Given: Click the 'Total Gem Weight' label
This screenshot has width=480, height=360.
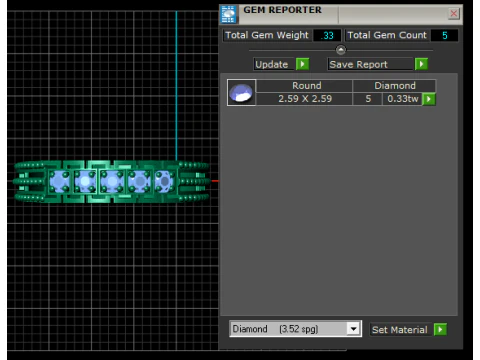Looking at the screenshot, I should (x=267, y=35).
